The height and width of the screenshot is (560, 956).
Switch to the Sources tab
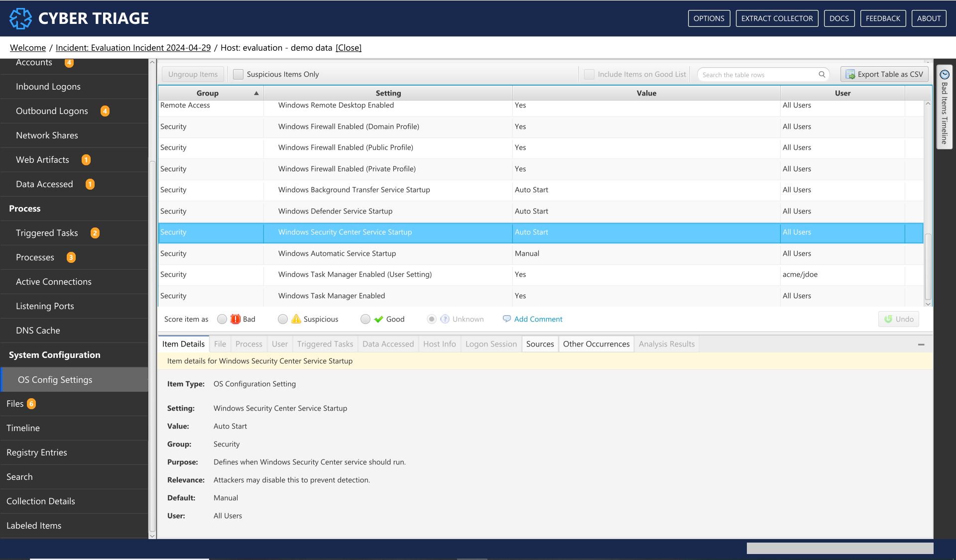pos(540,344)
